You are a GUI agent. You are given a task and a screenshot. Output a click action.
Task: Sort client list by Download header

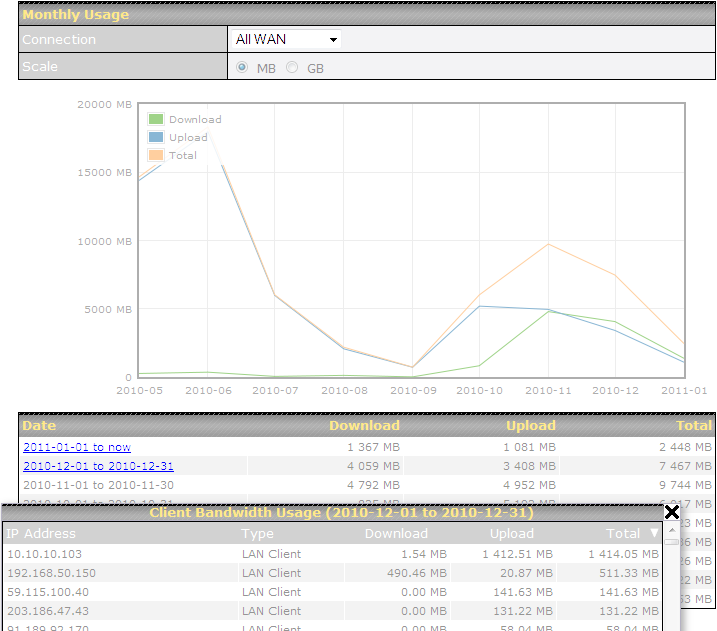pos(396,534)
